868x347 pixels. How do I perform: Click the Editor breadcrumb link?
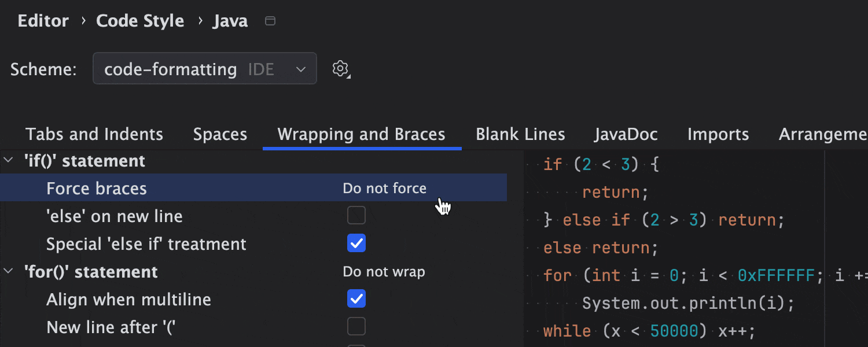click(x=43, y=20)
